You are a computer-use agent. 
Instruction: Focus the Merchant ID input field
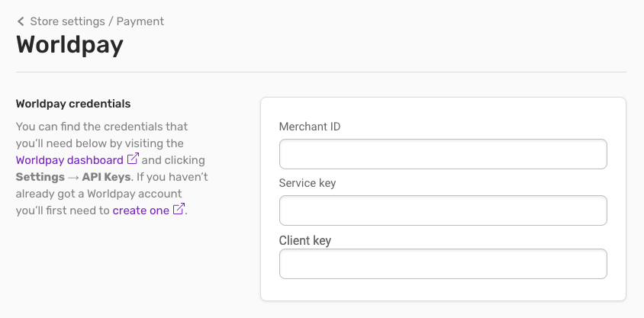(x=443, y=154)
